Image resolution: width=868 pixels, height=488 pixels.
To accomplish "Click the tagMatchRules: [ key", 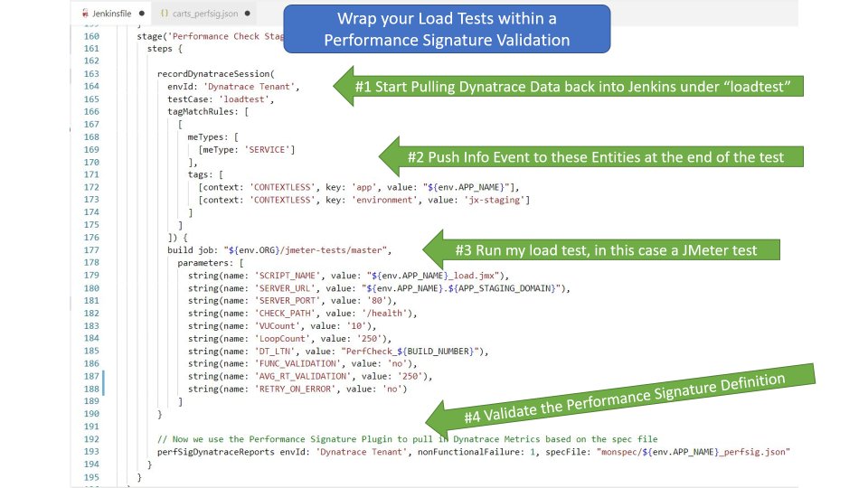I will (x=208, y=112).
